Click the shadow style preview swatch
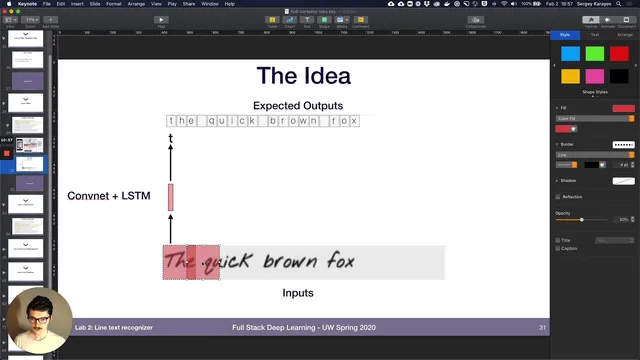The height and width of the screenshot is (360, 640). tap(623, 181)
